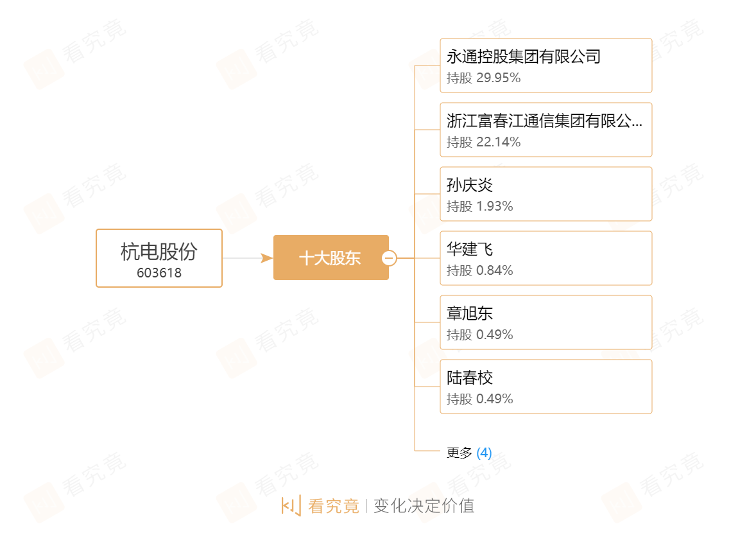Open shareholder 浙江富春江通信集团有限公司

(544, 121)
